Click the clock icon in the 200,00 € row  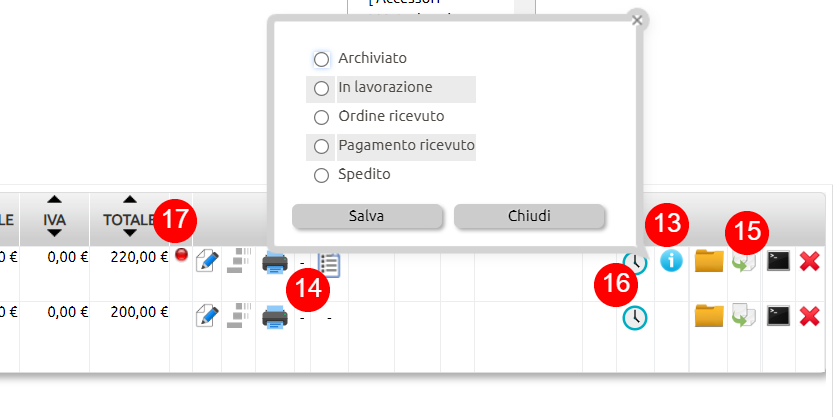[635, 318]
